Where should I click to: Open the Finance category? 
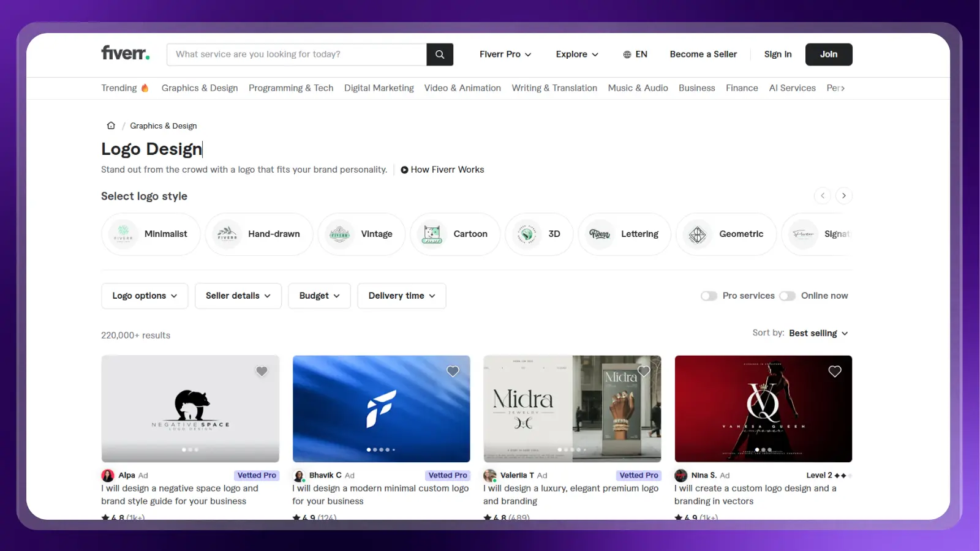point(742,88)
